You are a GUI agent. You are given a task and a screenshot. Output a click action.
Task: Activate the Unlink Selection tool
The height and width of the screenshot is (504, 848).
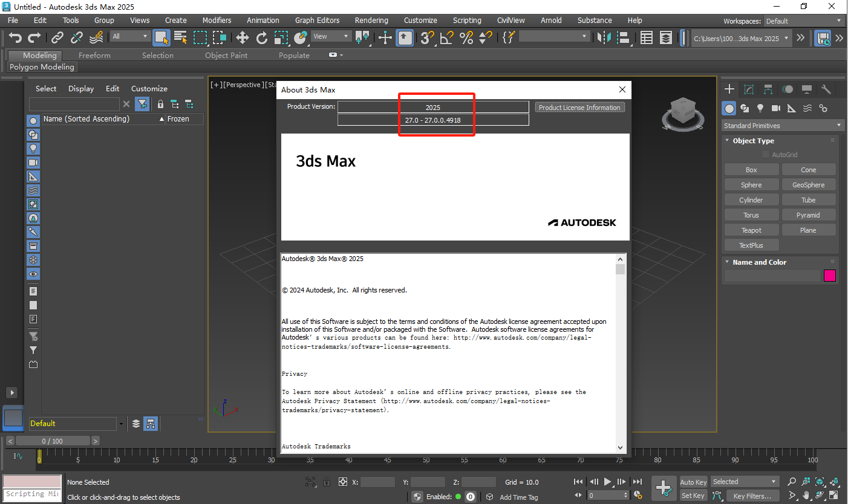77,37
